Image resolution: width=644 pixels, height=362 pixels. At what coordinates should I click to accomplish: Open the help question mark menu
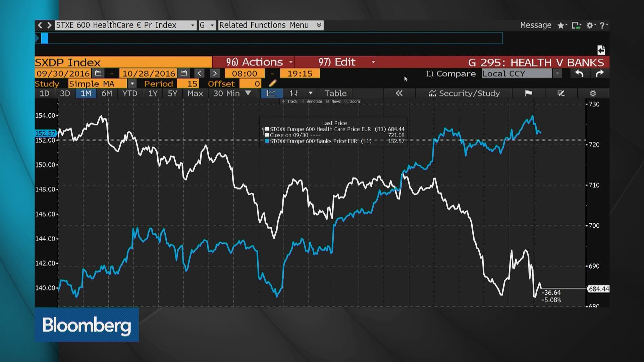point(603,25)
